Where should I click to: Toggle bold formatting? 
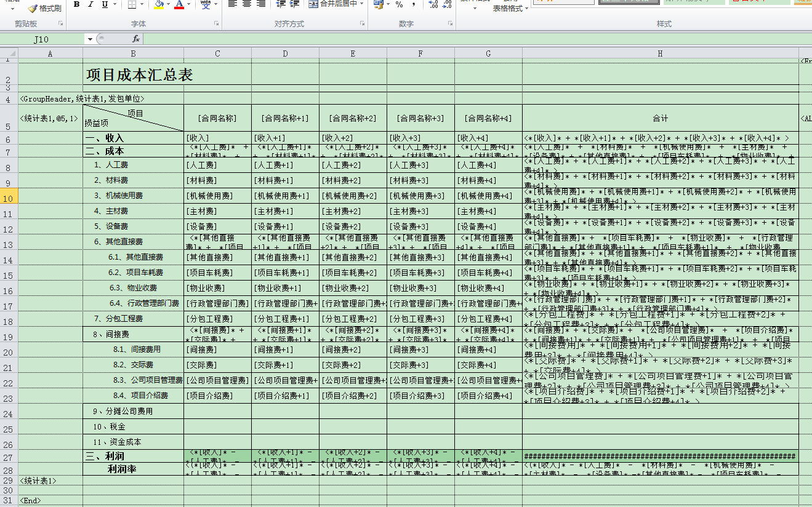pyautogui.click(x=77, y=5)
